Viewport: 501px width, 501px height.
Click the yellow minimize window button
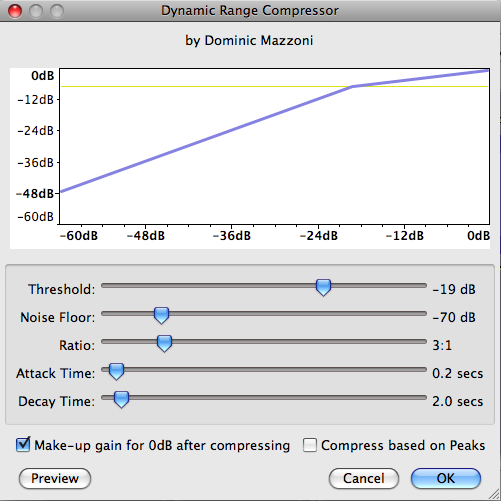click(36, 11)
